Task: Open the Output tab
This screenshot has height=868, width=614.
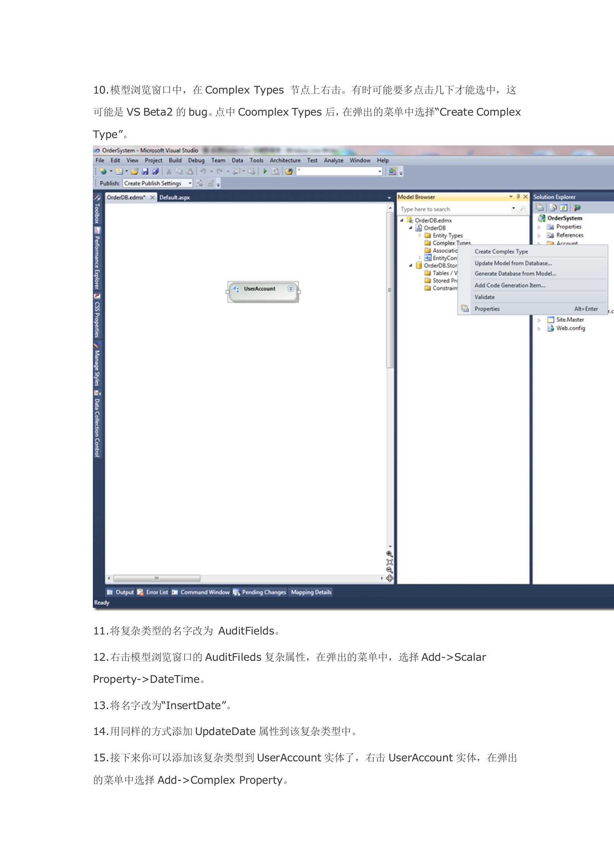Action: pos(120,592)
